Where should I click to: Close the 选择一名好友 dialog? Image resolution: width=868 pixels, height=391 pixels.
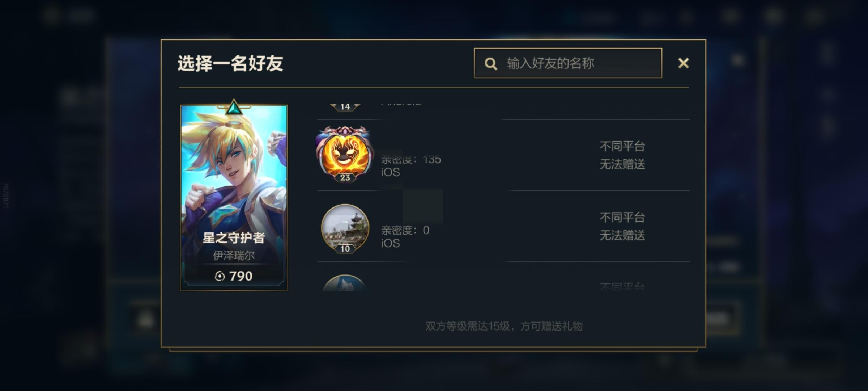683,63
